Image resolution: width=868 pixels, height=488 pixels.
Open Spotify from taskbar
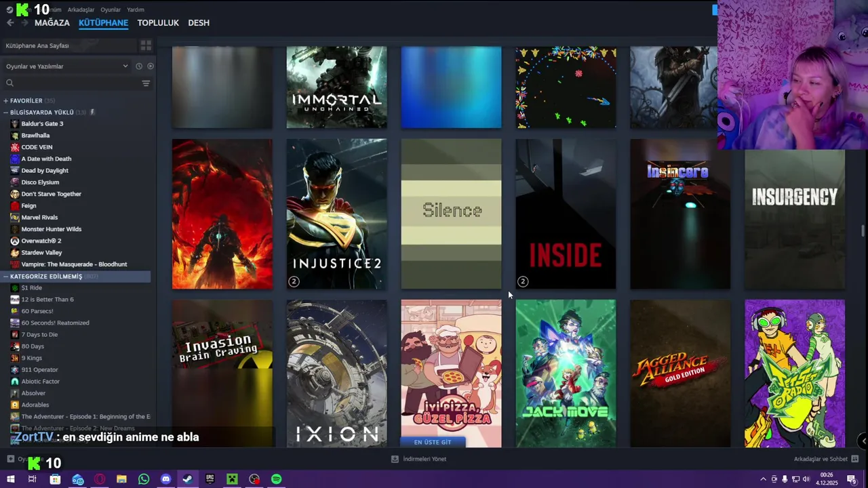[277, 479]
